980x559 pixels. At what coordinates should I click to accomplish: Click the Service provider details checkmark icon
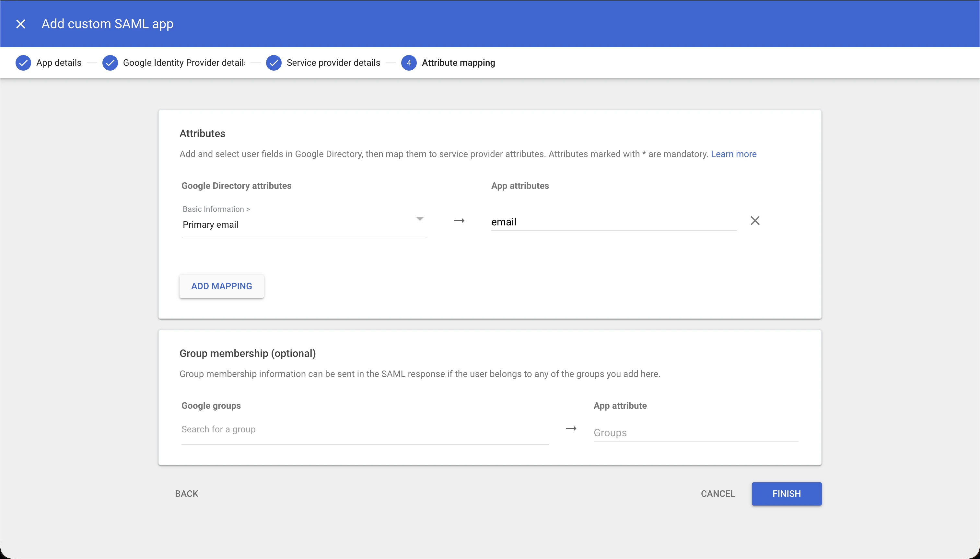tap(274, 63)
